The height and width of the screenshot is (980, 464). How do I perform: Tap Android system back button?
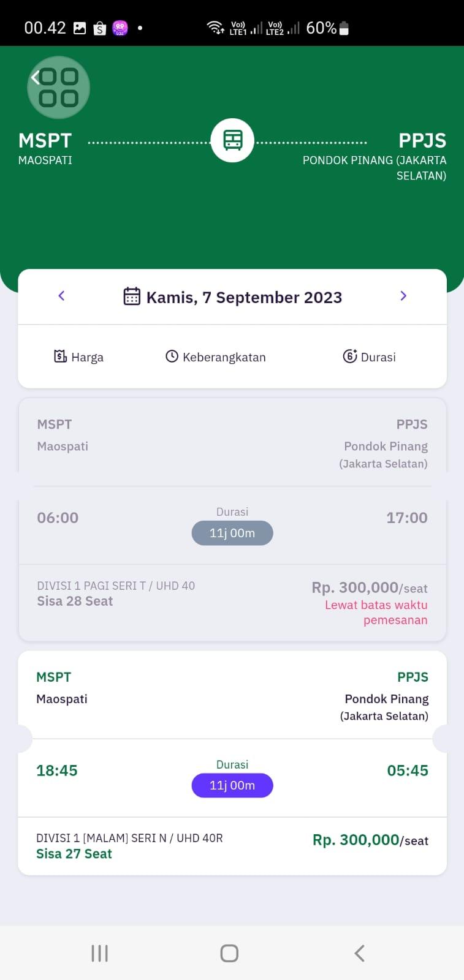click(x=360, y=953)
